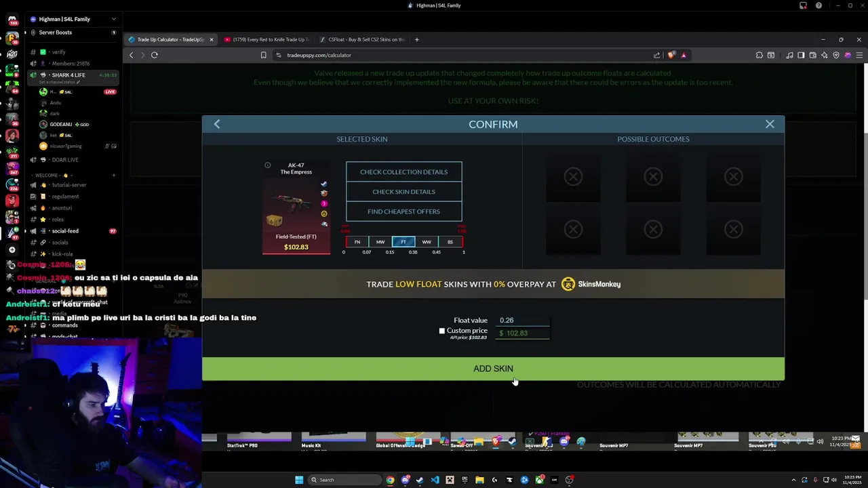The width and height of the screenshot is (868, 488).
Task: Click the bookmark icon left of the URL
Action: point(264,55)
